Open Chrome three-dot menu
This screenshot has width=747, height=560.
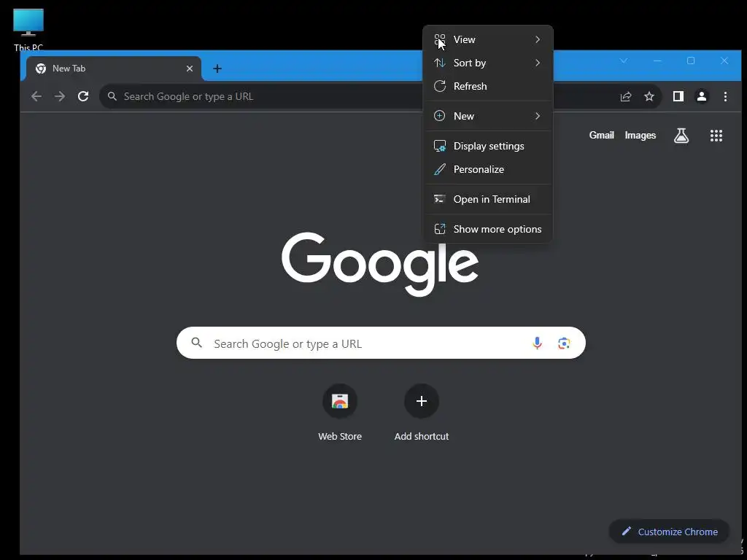click(725, 97)
